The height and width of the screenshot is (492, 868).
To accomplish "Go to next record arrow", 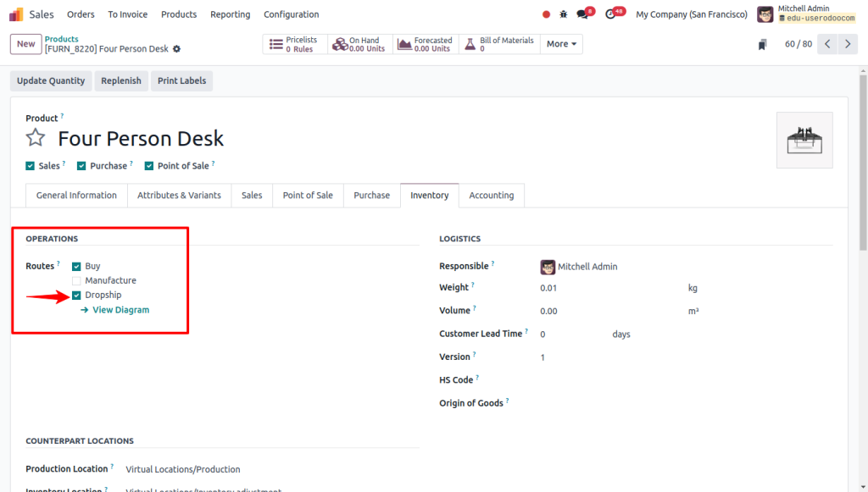I will click(x=848, y=44).
